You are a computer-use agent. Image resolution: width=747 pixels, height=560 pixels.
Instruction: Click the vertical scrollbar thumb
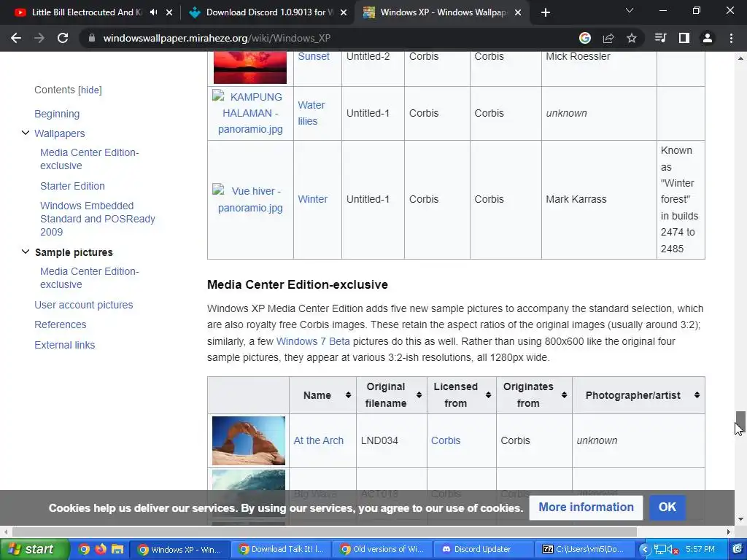click(740, 421)
